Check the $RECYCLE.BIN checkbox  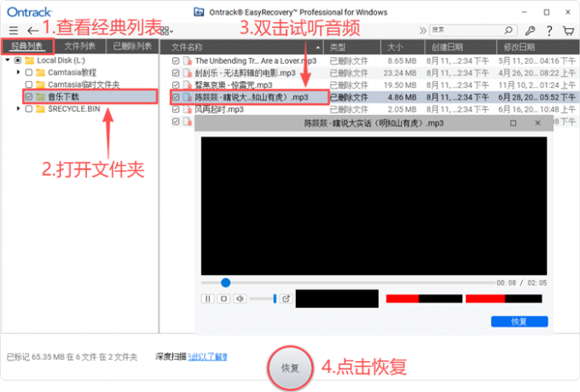click(29, 109)
